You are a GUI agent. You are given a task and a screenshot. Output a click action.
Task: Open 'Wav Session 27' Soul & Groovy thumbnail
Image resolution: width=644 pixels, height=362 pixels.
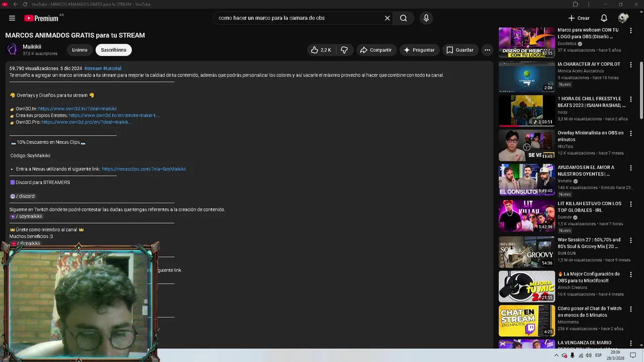(x=527, y=252)
